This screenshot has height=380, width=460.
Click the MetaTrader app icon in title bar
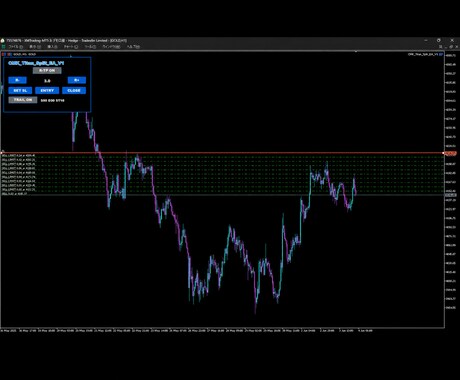(x=3, y=41)
